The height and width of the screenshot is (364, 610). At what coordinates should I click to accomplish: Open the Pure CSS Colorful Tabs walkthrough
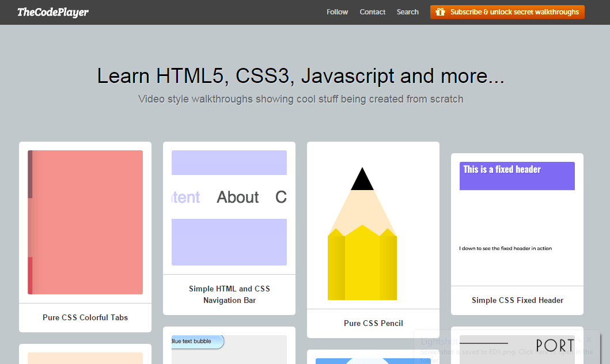[x=85, y=317]
